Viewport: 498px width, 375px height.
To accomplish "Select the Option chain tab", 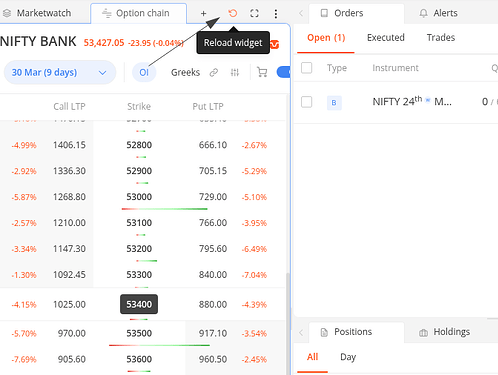I will 138,13.
